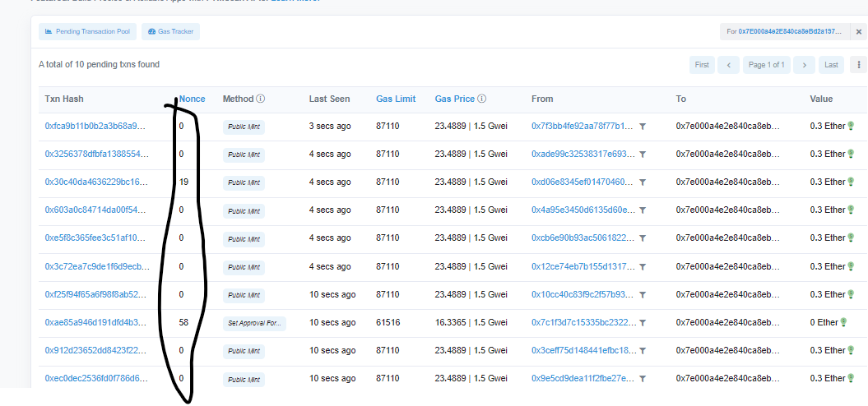Show Gas Price column info icon
The width and height of the screenshot is (868, 406).
(x=481, y=99)
